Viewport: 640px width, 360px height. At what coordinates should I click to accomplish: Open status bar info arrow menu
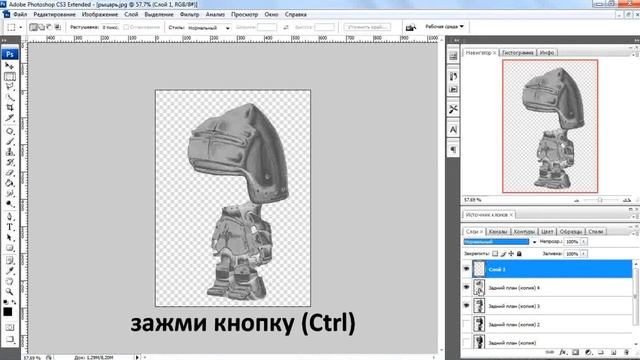point(137,357)
